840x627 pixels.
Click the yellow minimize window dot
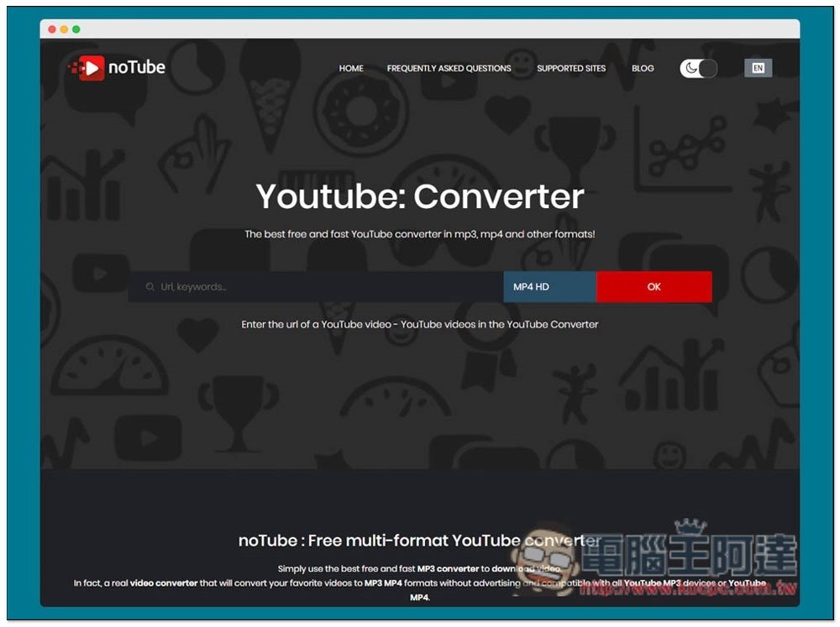pyautogui.click(x=64, y=29)
